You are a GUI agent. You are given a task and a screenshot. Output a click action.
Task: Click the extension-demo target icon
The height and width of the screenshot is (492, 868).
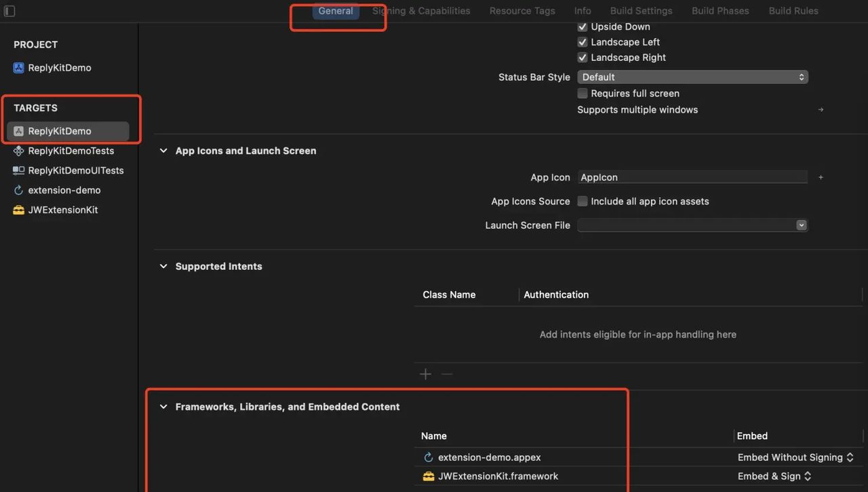tap(18, 190)
